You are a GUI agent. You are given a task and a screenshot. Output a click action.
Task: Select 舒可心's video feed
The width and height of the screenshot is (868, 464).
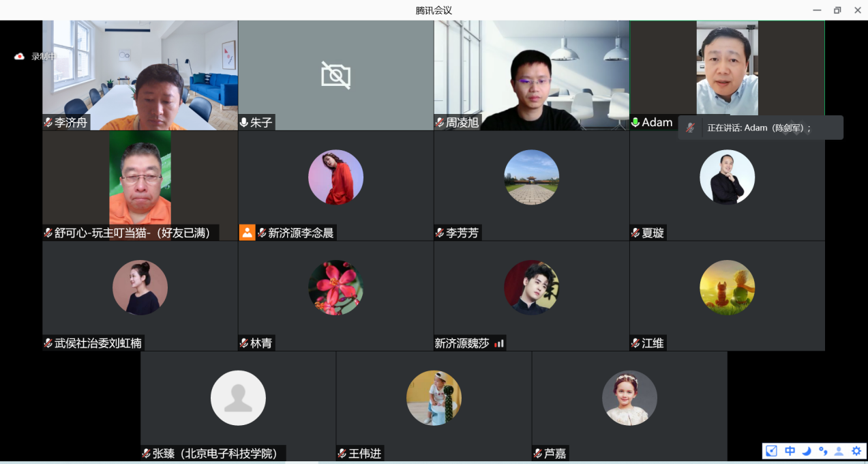(x=140, y=186)
